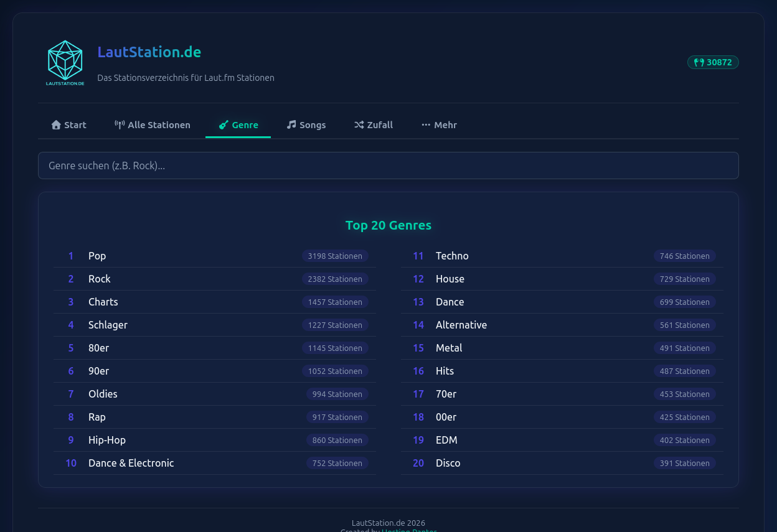Click the 1227 Stationen badge
This screenshot has height=532, width=777.
tap(335, 325)
